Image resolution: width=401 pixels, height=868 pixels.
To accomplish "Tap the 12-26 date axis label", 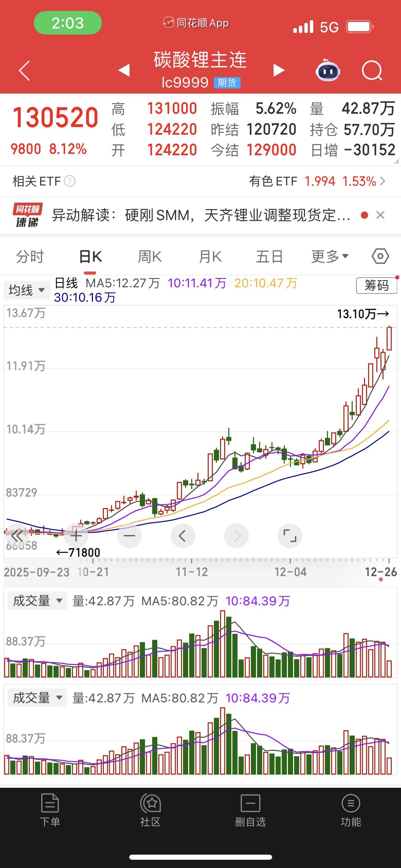I will pyautogui.click(x=381, y=572).
